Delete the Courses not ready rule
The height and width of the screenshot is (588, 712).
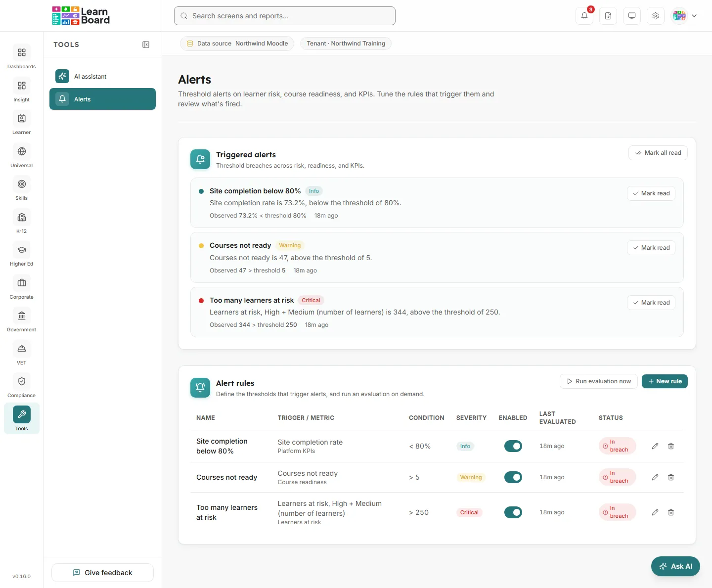(671, 477)
